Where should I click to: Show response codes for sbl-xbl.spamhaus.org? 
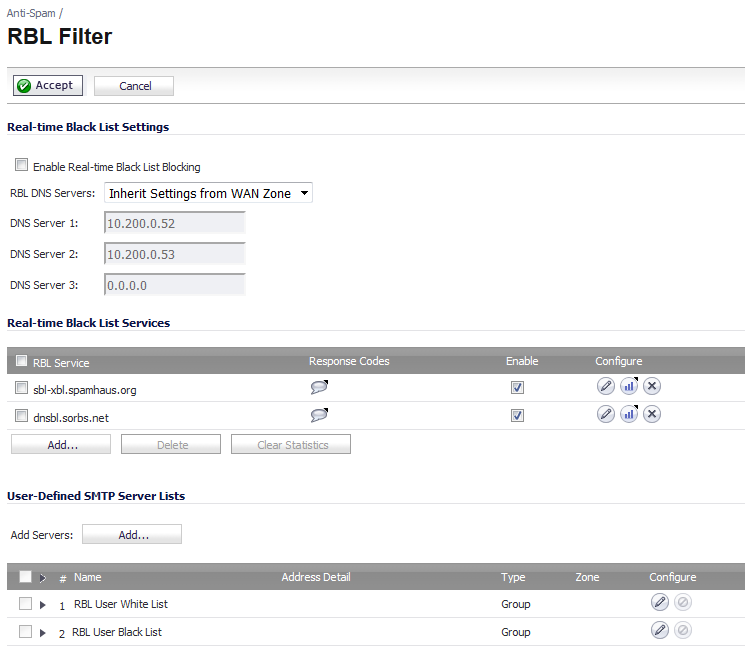point(319,387)
